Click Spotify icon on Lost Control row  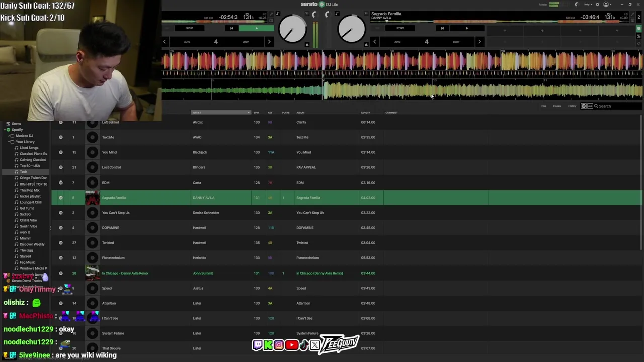tap(61, 167)
